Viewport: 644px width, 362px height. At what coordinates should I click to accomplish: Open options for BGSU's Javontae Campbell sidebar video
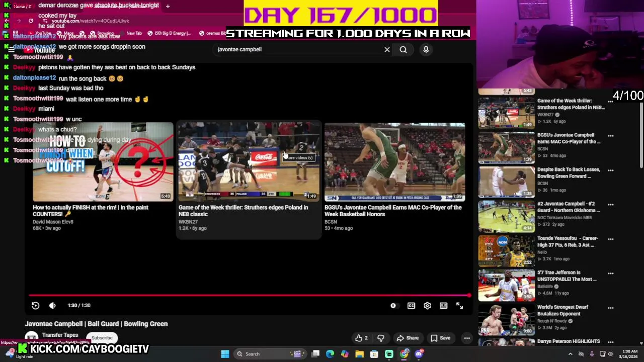pos(610,136)
